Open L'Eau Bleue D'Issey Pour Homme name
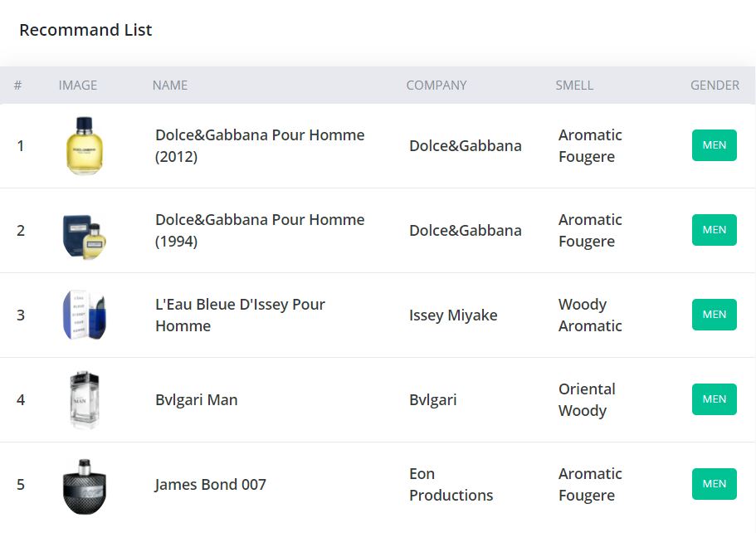This screenshot has height=533, width=756. (x=240, y=315)
